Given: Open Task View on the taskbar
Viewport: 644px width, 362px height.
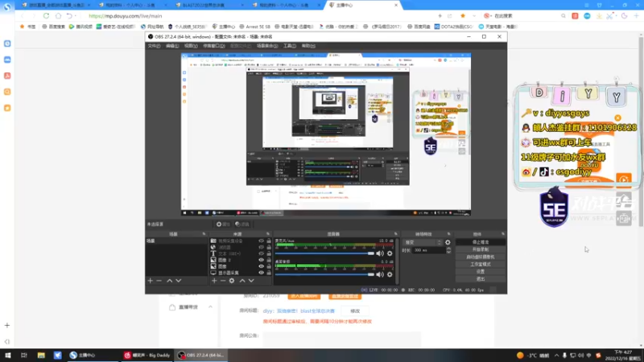Looking at the screenshot, I should tap(24, 355).
